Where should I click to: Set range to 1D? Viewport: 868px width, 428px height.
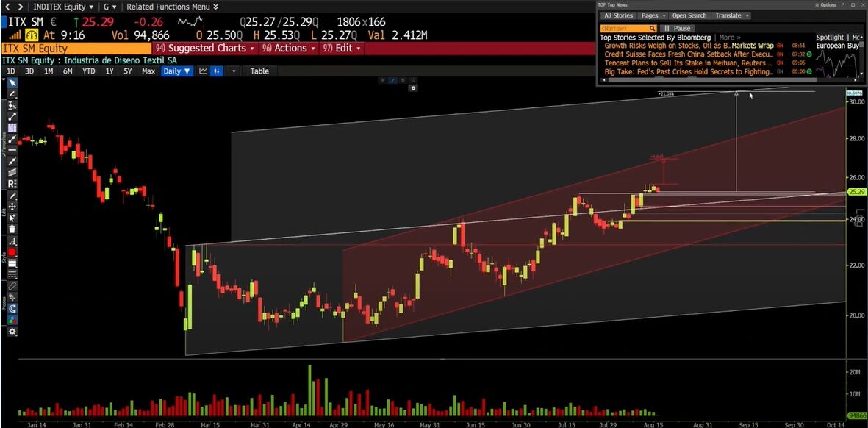click(x=10, y=71)
